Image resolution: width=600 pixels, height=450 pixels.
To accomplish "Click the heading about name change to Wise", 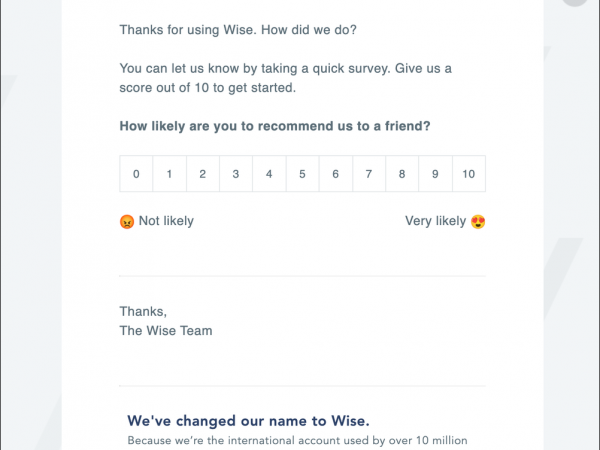I will [256, 420].
